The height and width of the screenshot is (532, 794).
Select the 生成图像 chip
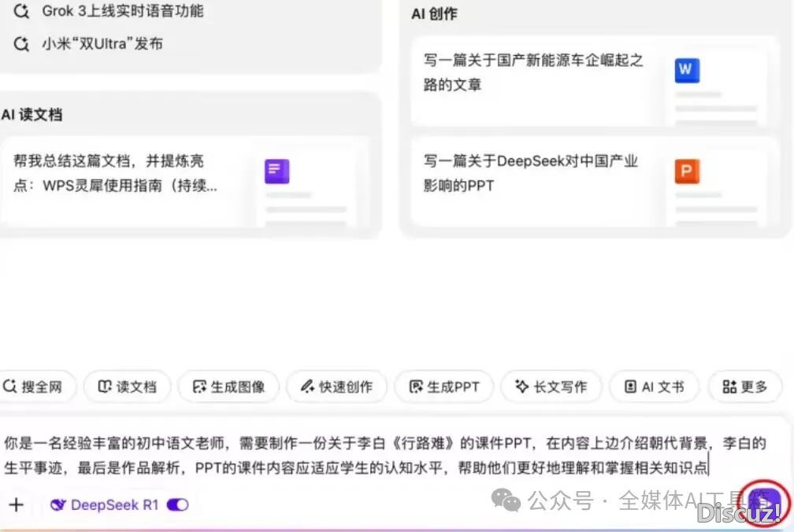point(228,387)
